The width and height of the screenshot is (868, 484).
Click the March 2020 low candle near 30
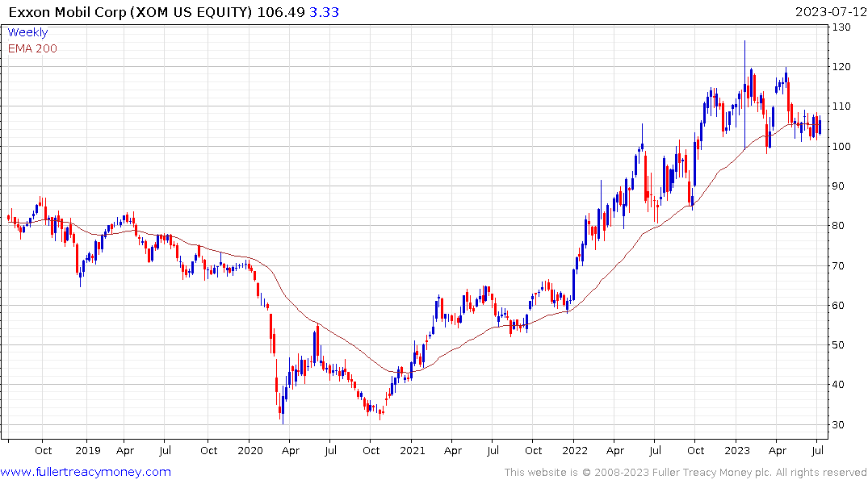(x=283, y=407)
